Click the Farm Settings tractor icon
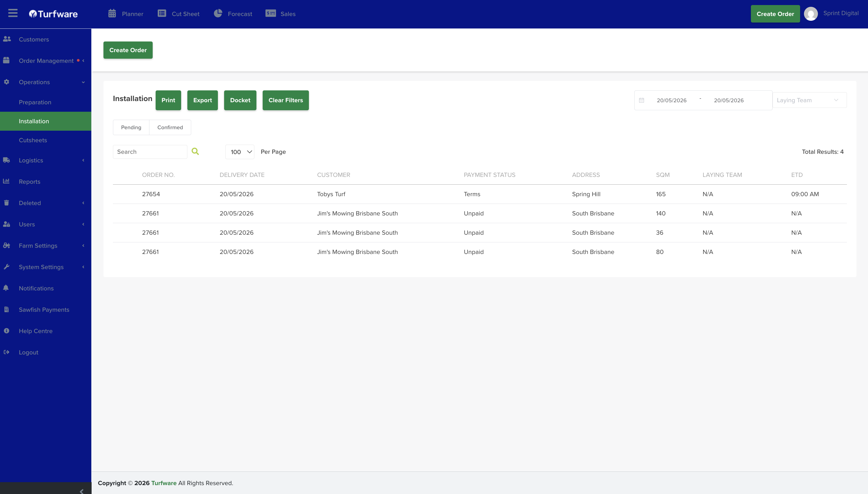 tap(7, 245)
